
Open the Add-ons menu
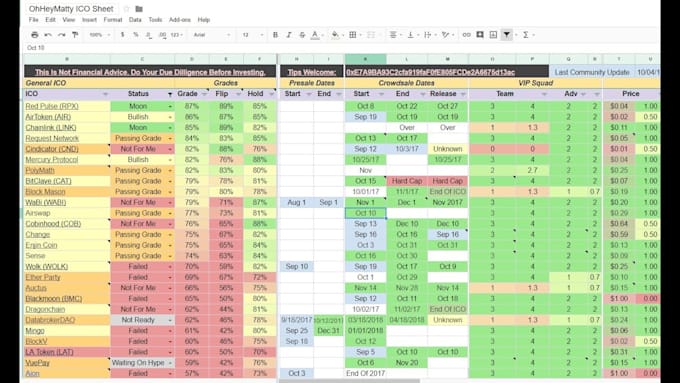tap(180, 20)
